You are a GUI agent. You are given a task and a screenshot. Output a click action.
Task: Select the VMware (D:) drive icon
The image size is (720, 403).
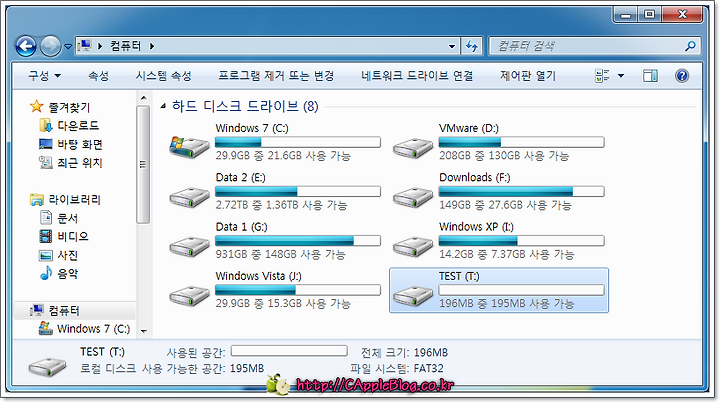tap(412, 148)
